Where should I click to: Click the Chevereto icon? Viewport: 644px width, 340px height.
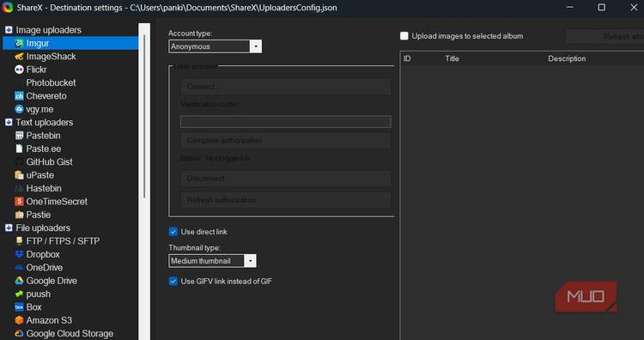click(x=19, y=95)
